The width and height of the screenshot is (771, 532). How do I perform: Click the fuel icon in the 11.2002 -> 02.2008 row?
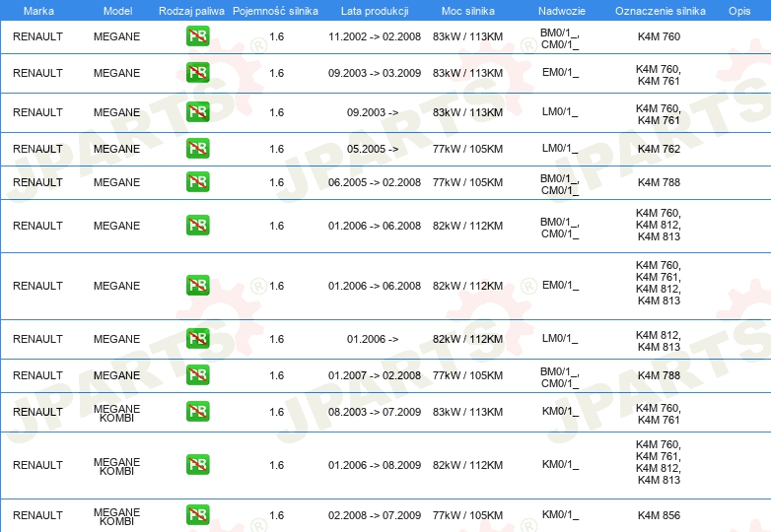197,35
